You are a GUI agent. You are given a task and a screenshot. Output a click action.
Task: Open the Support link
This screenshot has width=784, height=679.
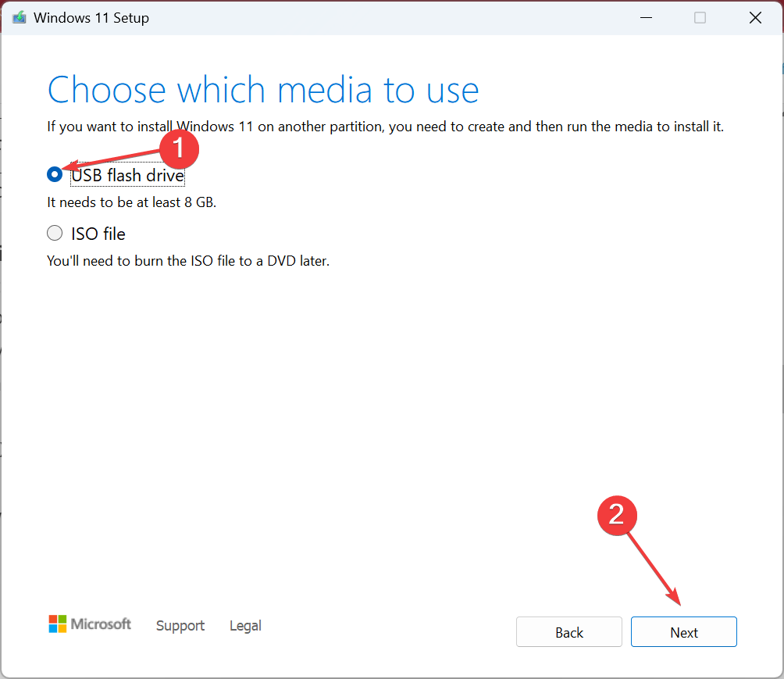[180, 625]
